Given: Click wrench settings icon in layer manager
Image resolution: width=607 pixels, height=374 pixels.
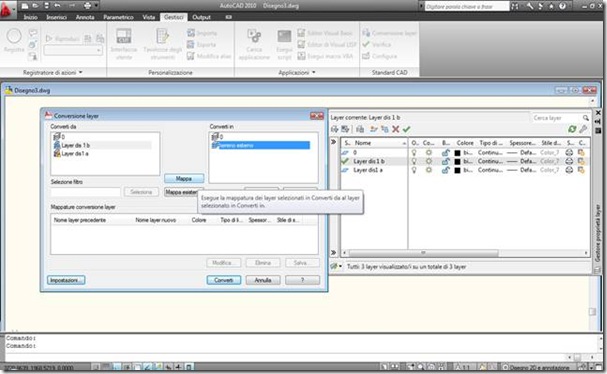Looking at the screenshot, I should pos(583,129).
